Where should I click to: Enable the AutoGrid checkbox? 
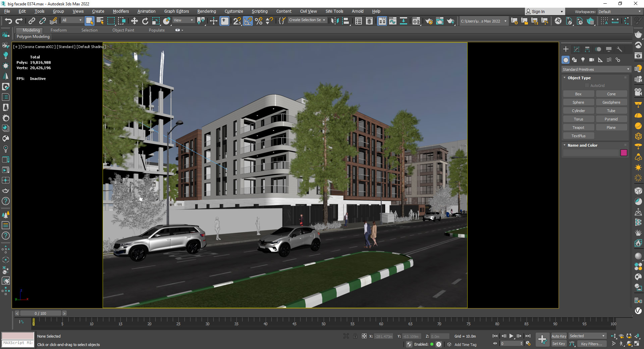(587, 86)
